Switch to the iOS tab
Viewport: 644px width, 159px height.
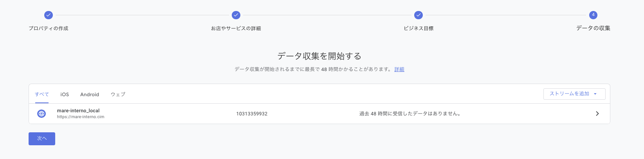pos(65,95)
